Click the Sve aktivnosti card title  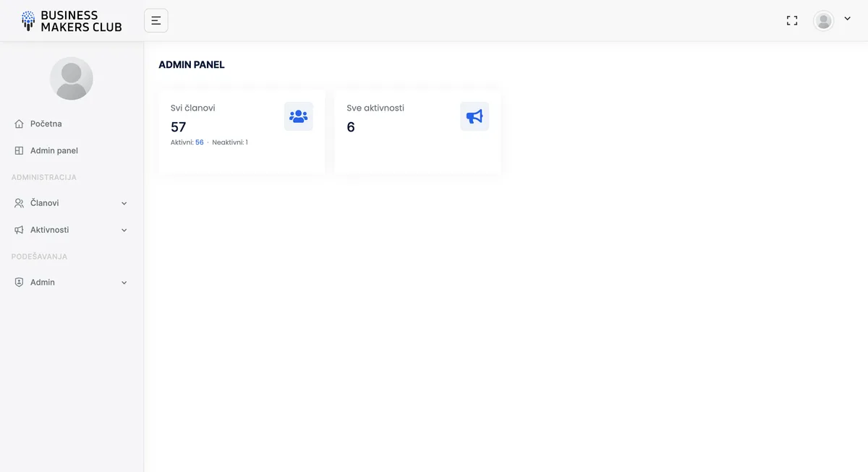(x=375, y=108)
